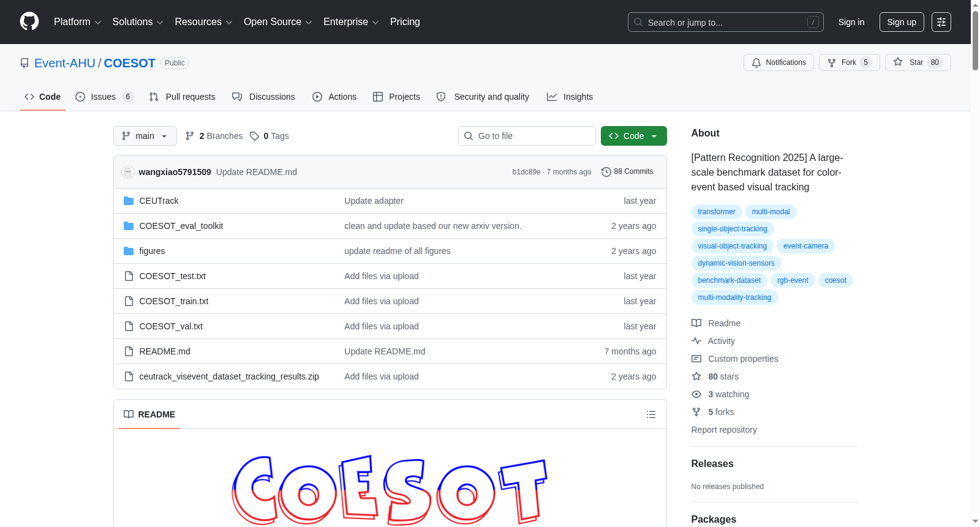Click the repository icon before Event-AHU

click(24, 63)
